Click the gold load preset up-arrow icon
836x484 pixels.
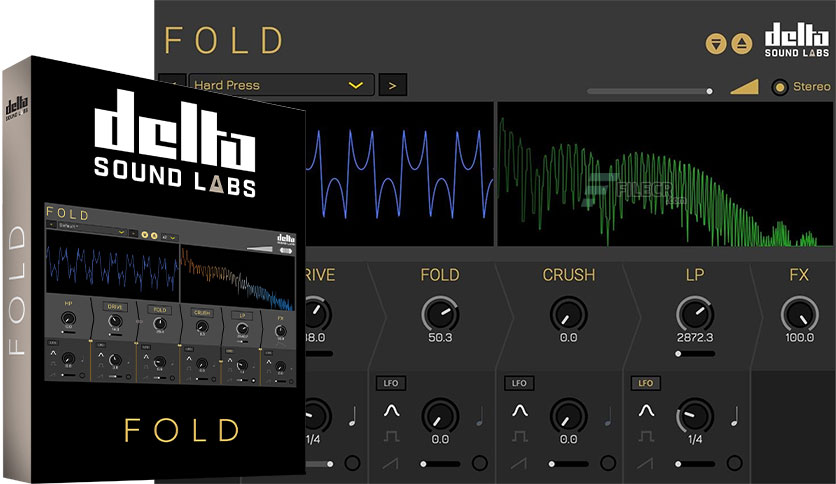coord(742,44)
